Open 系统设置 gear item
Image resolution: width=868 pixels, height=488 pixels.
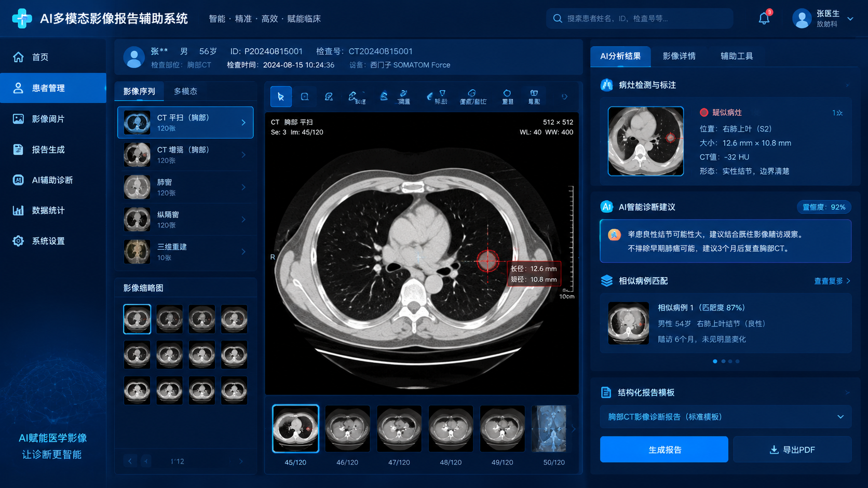53,241
